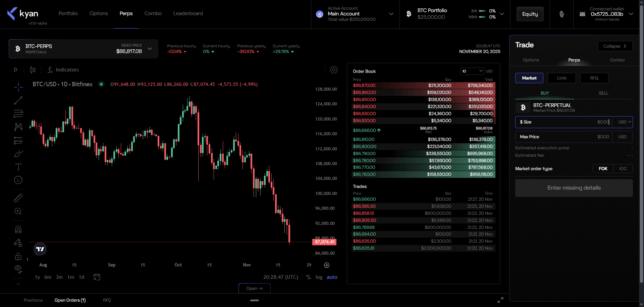
Task: Switch Trade panel to Options tab
Action: (531, 60)
